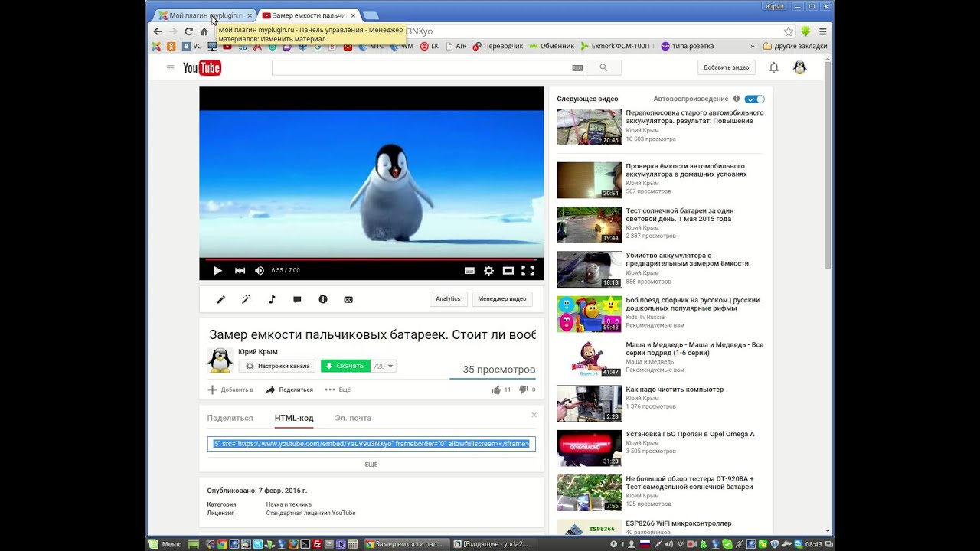Open the notifications bell
This screenshot has height=551, width=980.
click(774, 67)
